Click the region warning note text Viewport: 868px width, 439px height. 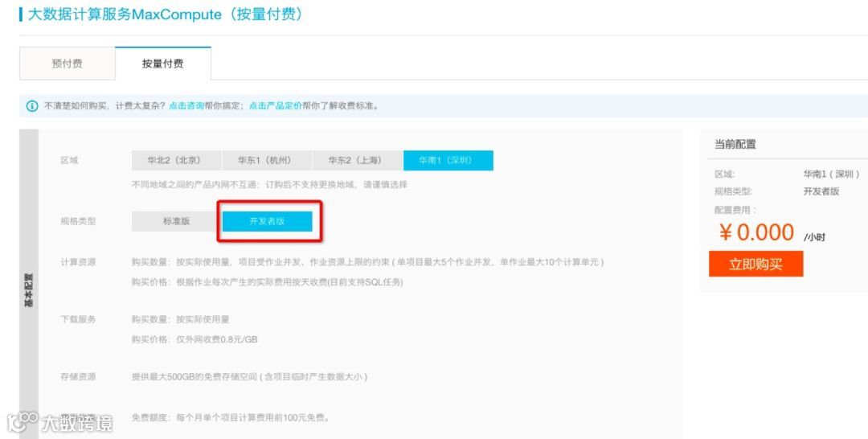coord(269,184)
